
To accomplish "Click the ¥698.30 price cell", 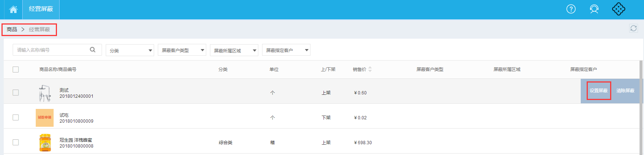I will (363, 143).
